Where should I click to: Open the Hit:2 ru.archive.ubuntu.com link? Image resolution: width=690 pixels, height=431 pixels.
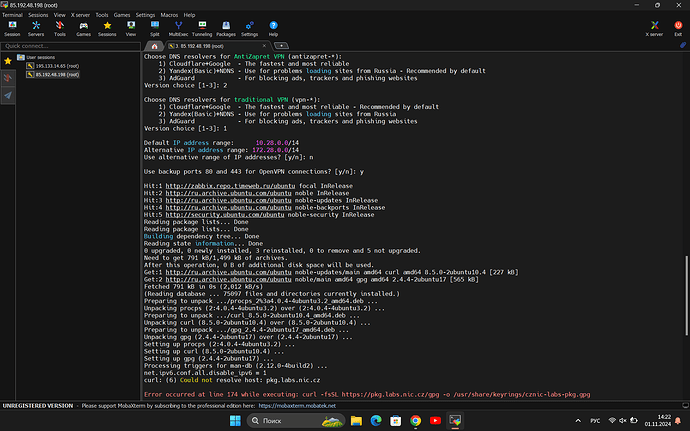[x=228, y=193]
